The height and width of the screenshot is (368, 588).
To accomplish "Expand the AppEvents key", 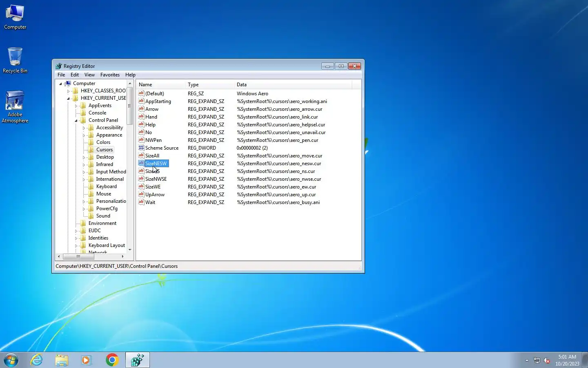I will [76, 106].
